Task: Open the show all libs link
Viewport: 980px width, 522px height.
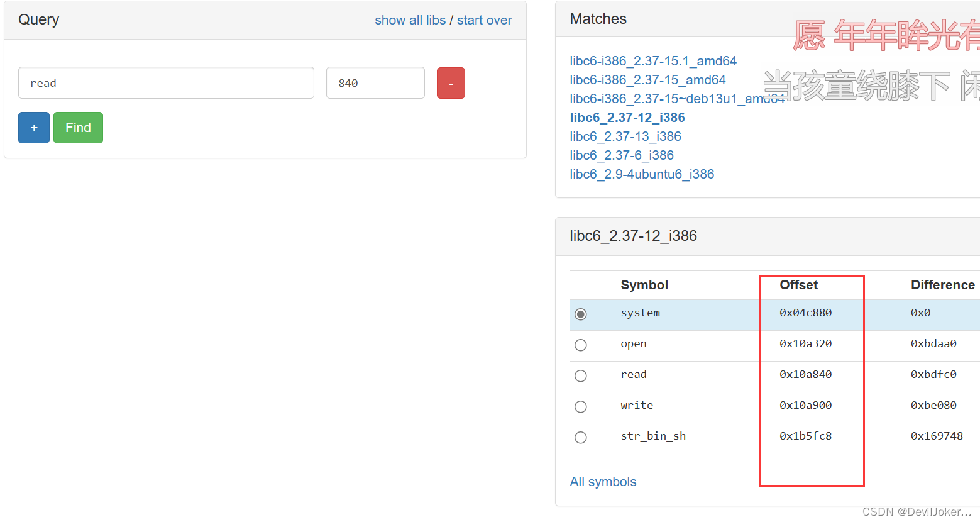Action: (410, 19)
